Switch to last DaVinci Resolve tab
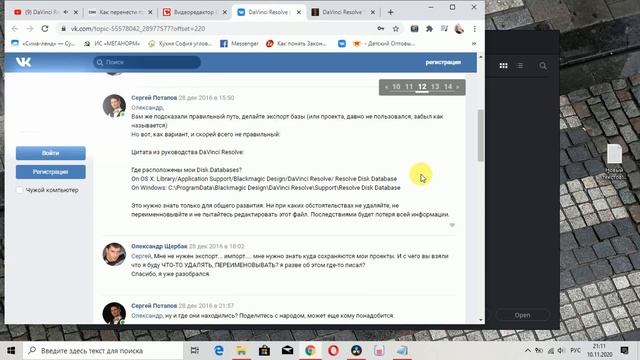The image size is (640, 360). (x=342, y=12)
